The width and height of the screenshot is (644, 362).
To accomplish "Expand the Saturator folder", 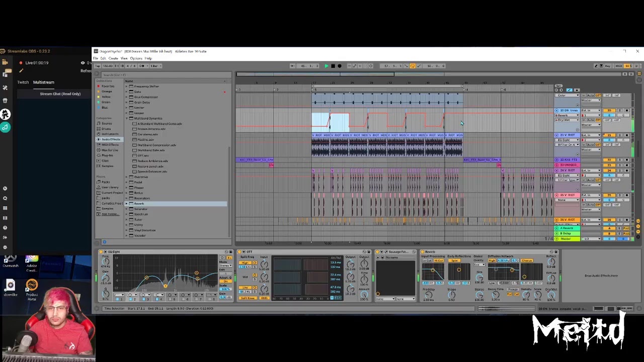I will coord(127,209).
